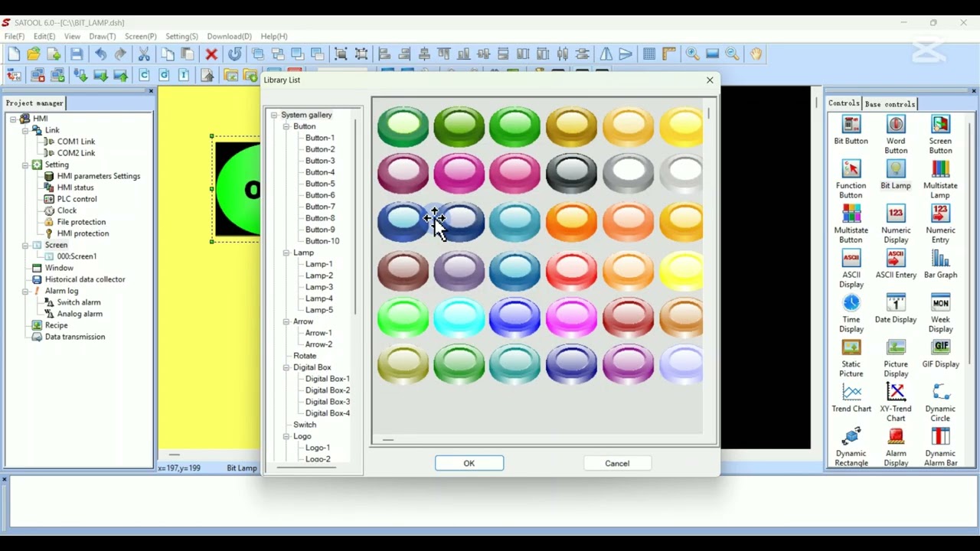980x551 pixels.
Task: Select COM1 Link in Project manager
Action: pos(76,142)
